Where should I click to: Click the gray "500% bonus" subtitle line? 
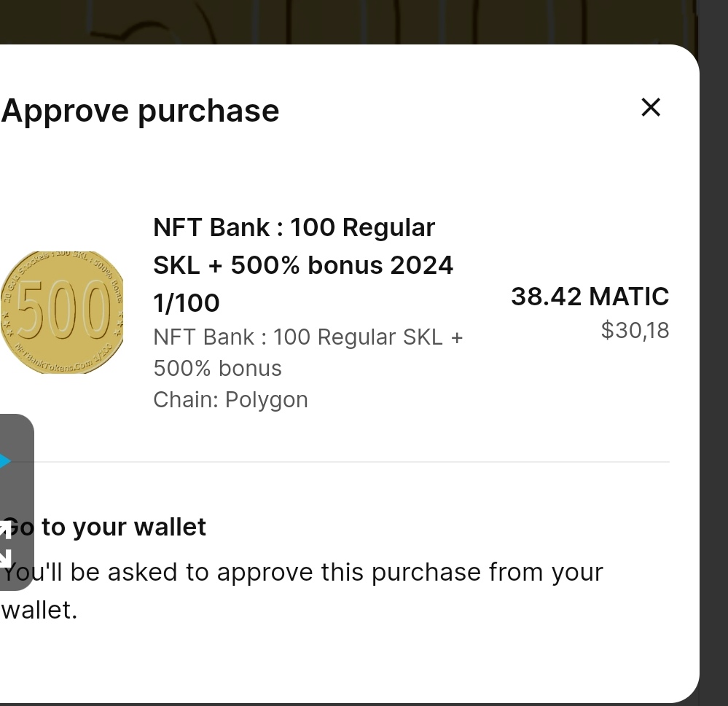[217, 369]
